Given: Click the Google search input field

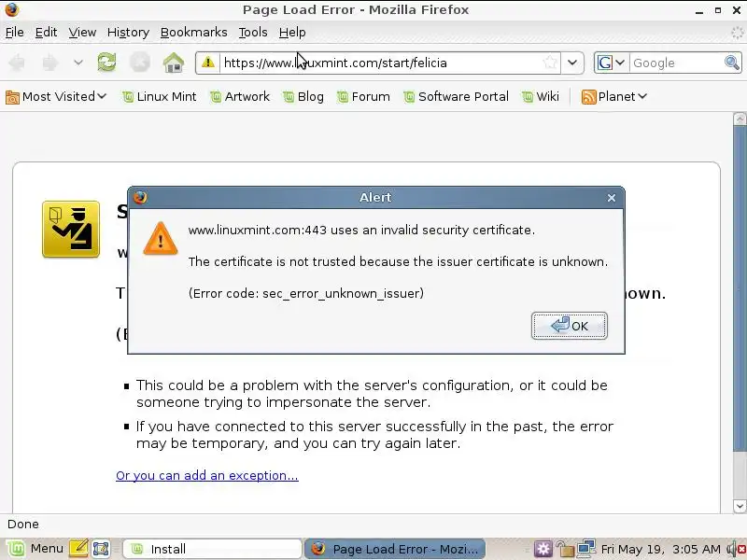Looking at the screenshot, I should pyautogui.click(x=676, y=63).
